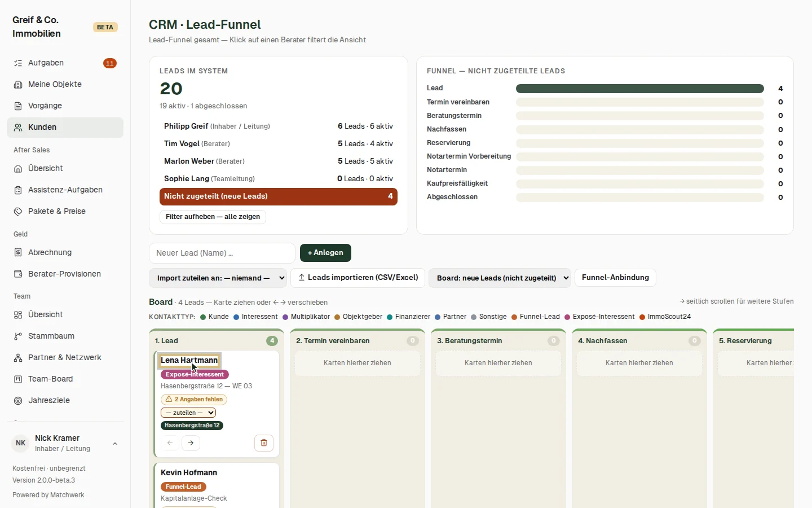812x508 pixels.
Task: Click the Partner & Netzwerk network icon
Action: click(18, 358)
